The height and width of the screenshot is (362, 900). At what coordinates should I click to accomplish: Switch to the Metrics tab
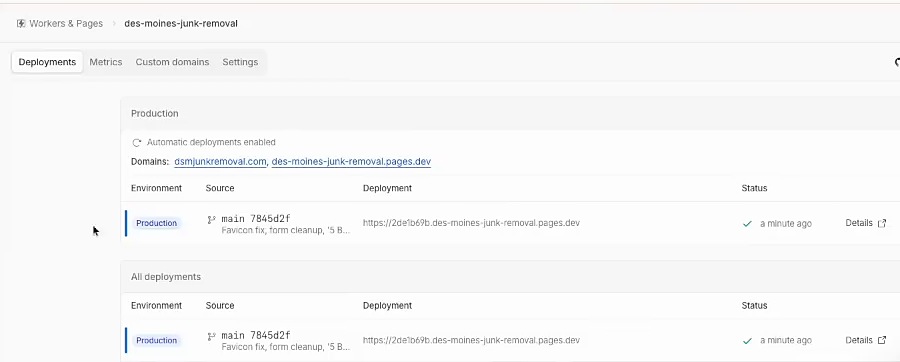click(106, 62)
